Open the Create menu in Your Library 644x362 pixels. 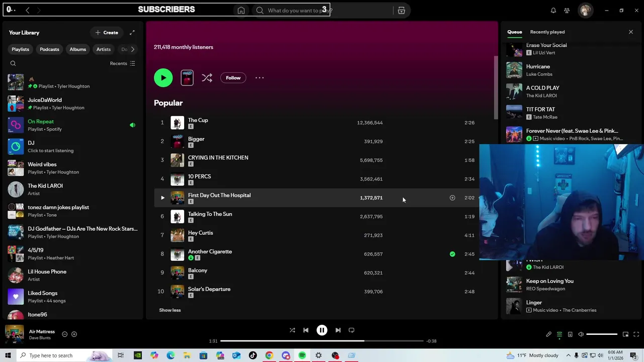(x=107, y=33)
